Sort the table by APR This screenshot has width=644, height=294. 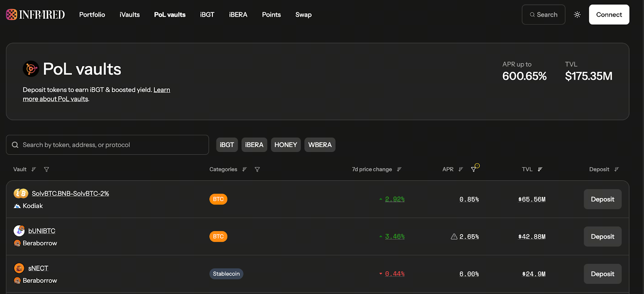(x=461, y=169)
